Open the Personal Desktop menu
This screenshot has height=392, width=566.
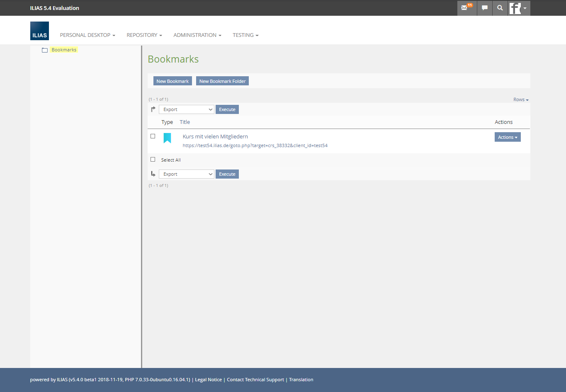(x=87, y=35)
